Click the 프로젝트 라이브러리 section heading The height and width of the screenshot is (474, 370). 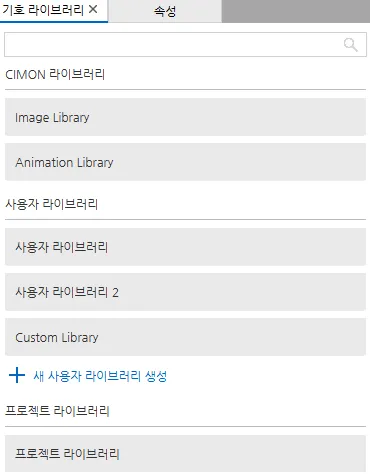tap(57, 410)
